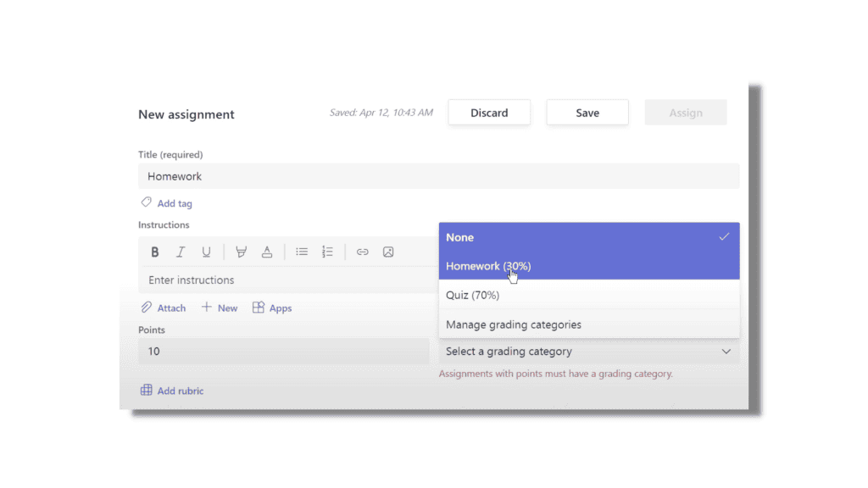868x488 pixels.
Task: Click into the Enter instructions text area
Action: (x=288, y=280)
